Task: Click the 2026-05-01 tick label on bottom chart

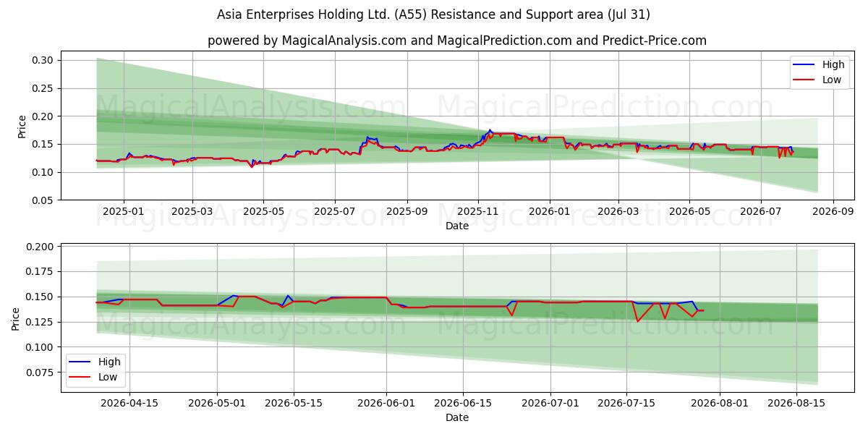Action: tap(217, 404)
